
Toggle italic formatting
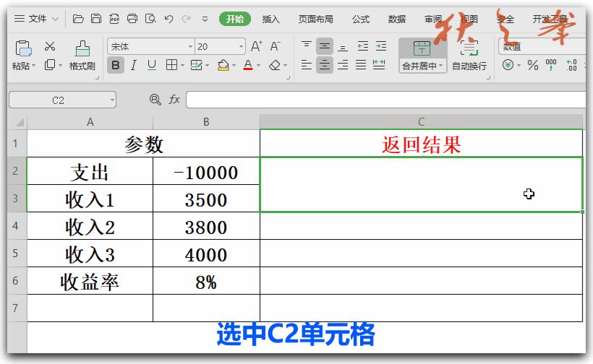pos(133,65)
